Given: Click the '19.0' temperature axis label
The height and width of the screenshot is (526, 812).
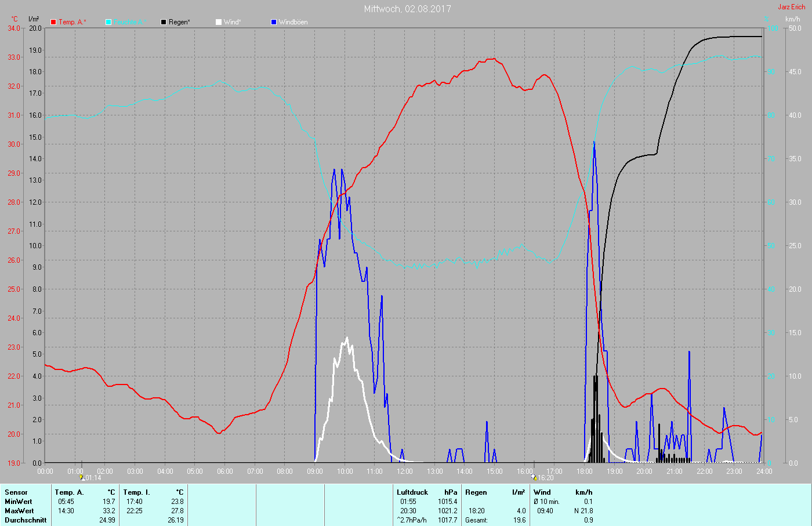Looking at the screenshot, I should click(x=14, y=463).
